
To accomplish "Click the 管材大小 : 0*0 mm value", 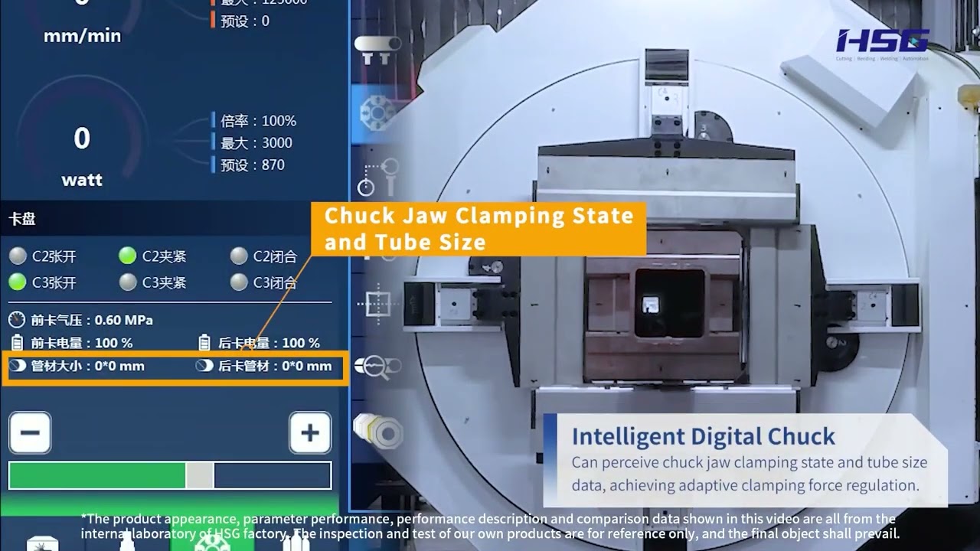I will tap(87, 366).
